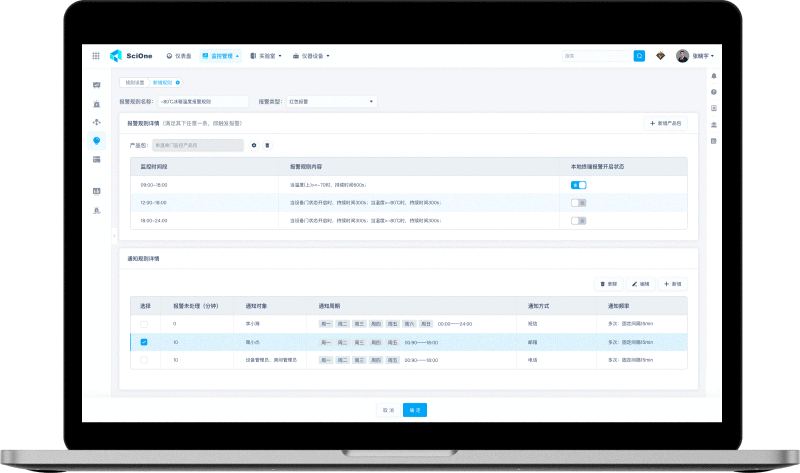
Task: Check the box for the third notification row
Action: tap(144, 360)
